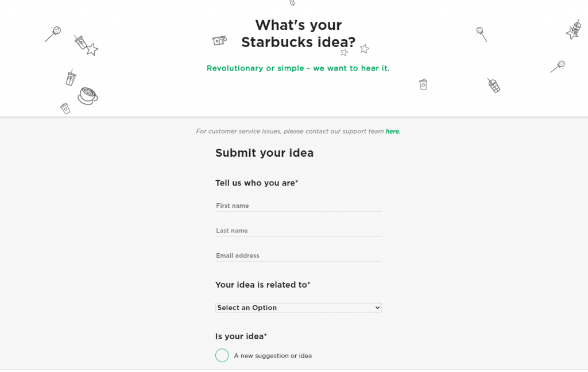Click the cake pop icon at far left
588x372 pixels.
53,33
